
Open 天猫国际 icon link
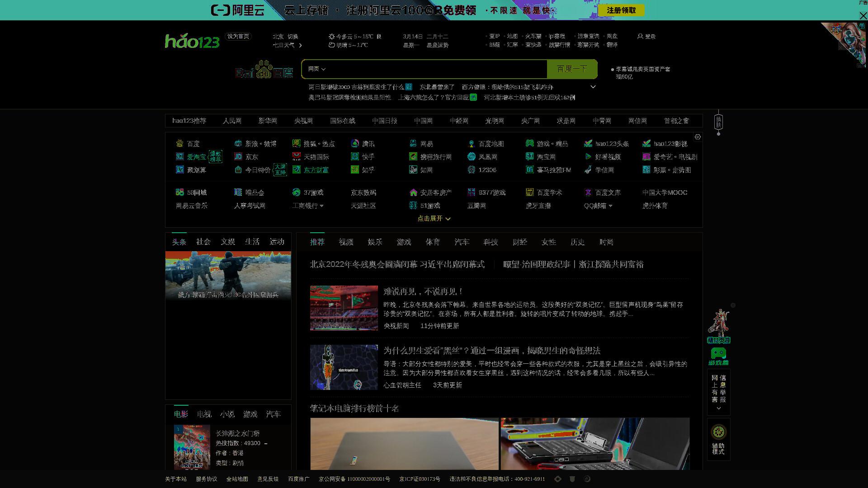tap(296, 156)
